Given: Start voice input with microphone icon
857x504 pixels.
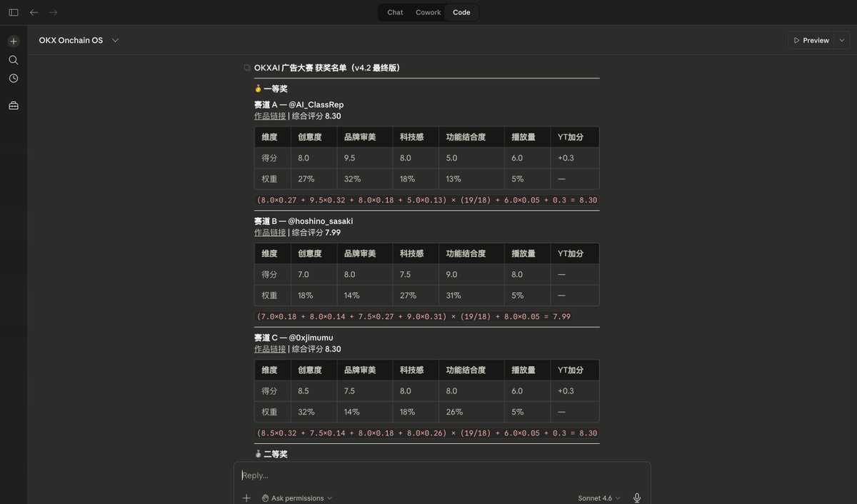Looking at the screenshot, I should tap(636, 498).
